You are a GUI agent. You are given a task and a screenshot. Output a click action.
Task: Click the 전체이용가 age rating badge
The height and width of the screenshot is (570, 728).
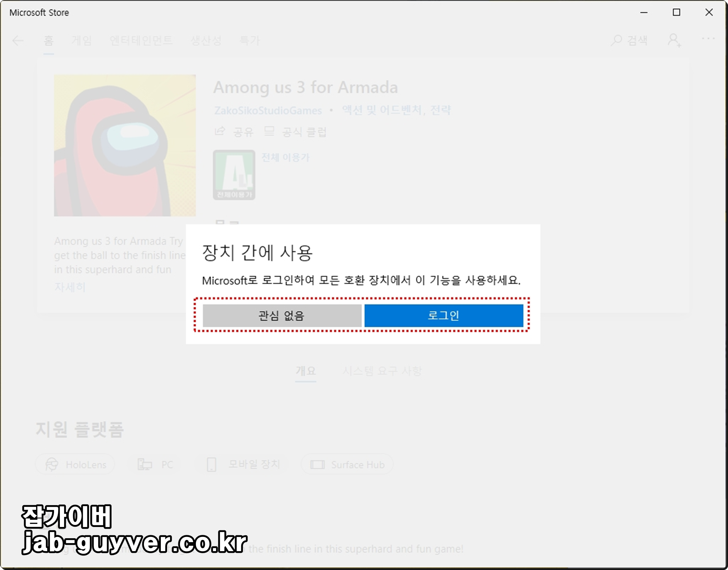click(234, 175)
